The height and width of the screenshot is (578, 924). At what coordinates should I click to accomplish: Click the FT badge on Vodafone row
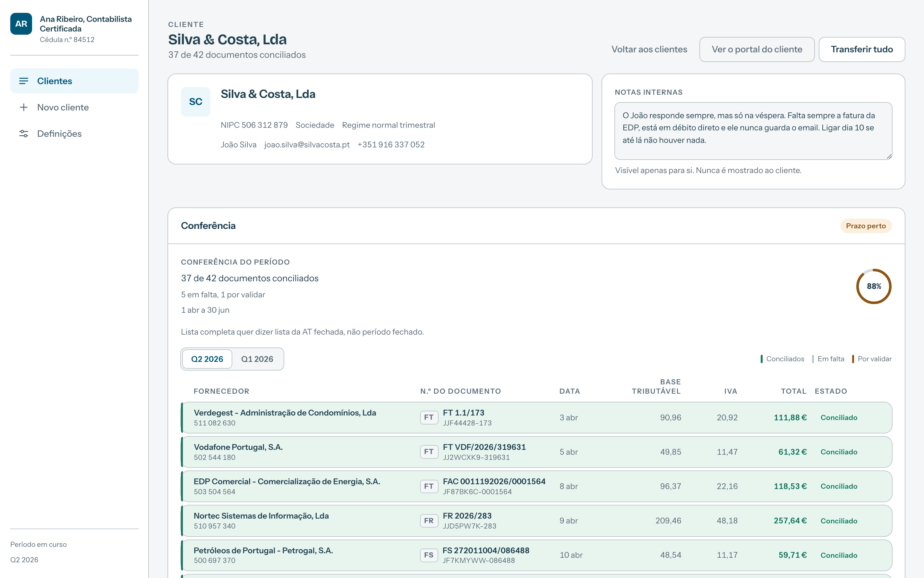429,452
